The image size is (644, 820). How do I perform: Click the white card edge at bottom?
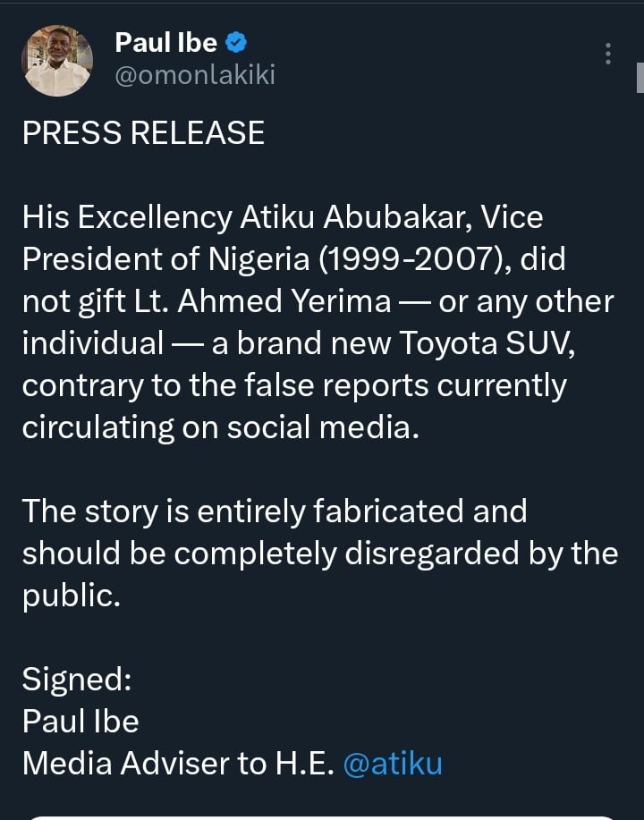coord(322,816)
